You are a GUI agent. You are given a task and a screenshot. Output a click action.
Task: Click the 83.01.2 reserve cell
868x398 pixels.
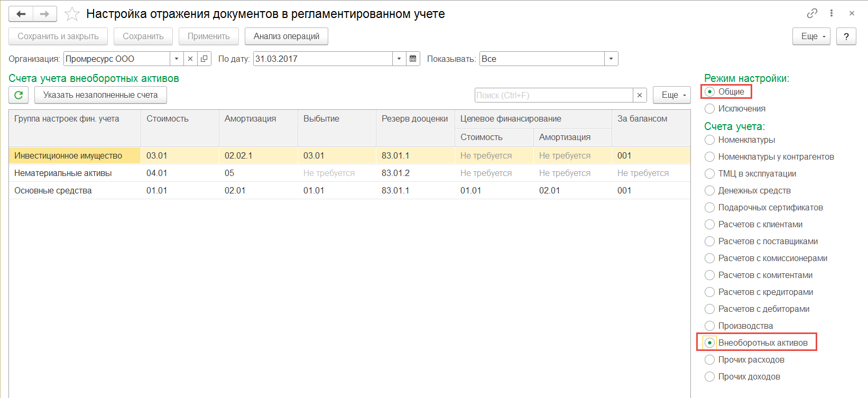pyautogui.click(x=415, y=173)
